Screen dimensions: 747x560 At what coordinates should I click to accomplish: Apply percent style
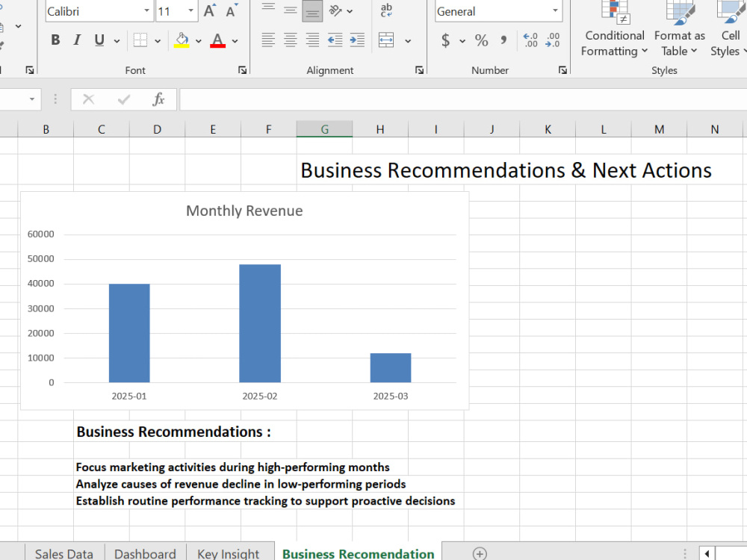tap(482, 40)
